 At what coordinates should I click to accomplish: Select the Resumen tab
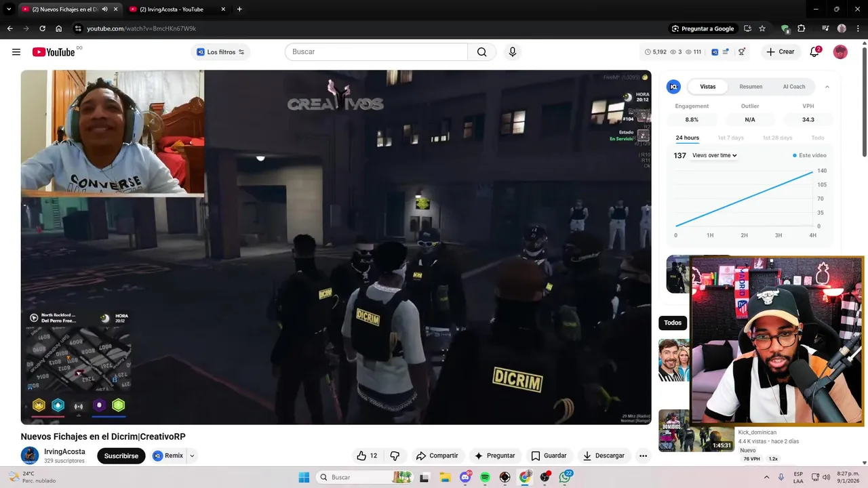click(x=751, y=87)
